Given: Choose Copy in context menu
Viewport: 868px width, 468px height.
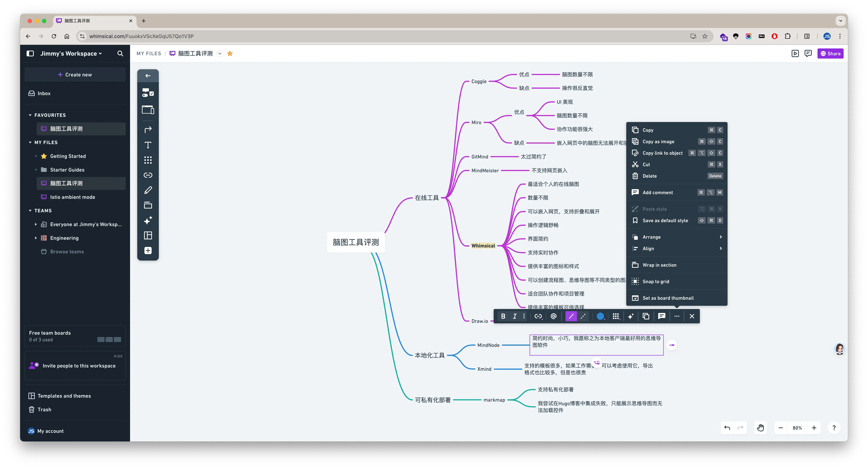Looking at the screenshot, I should tap(677, 130).
